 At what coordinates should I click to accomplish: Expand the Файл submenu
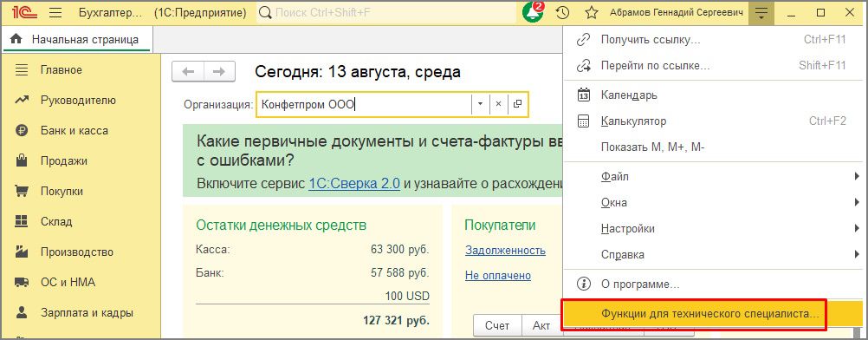pos(857,176)
